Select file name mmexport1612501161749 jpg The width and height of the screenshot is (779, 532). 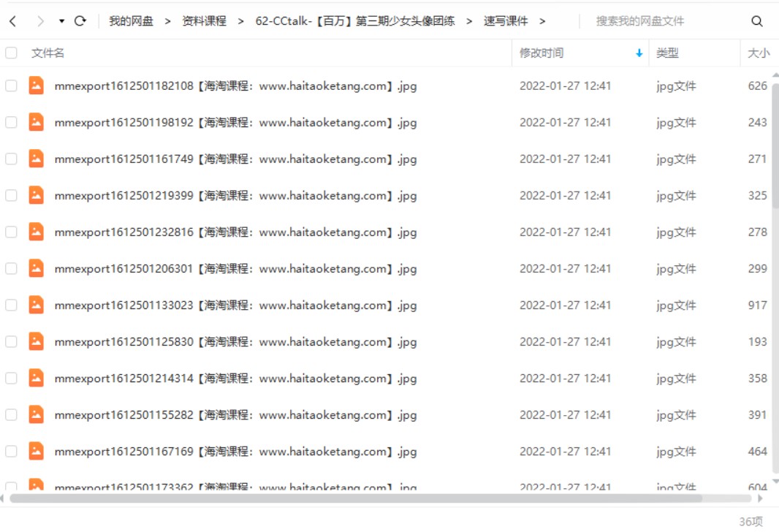235,159
